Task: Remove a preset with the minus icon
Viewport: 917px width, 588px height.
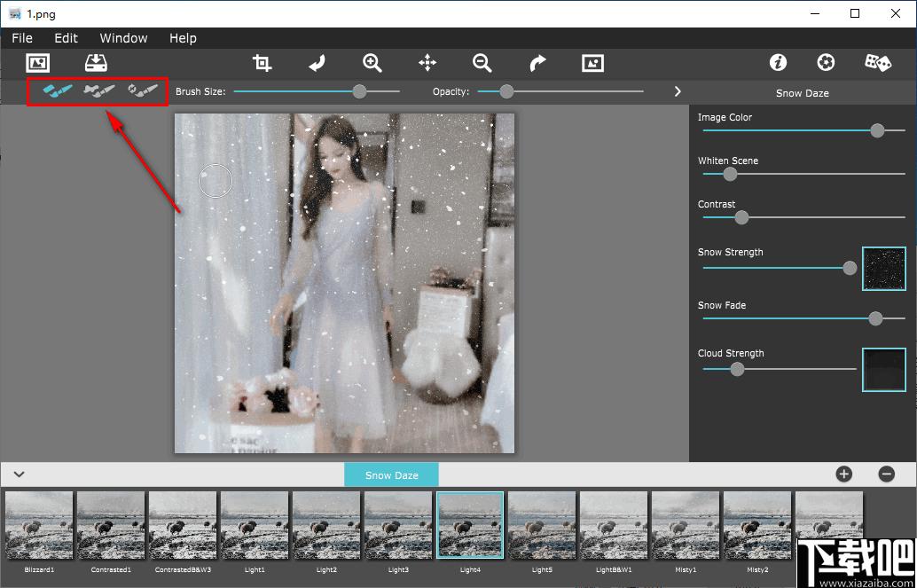Action: (x=887, y=474)
